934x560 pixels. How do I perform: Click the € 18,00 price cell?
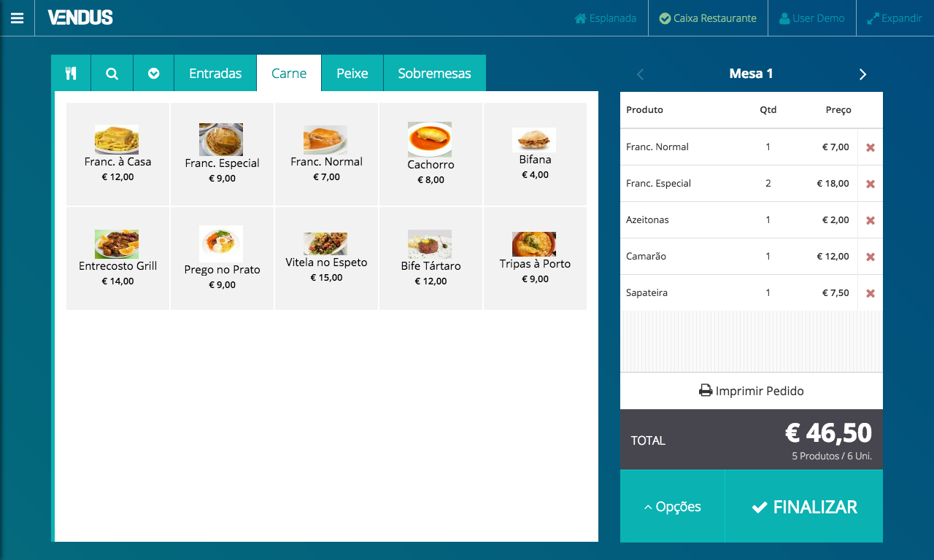click(x=833, y=183)
